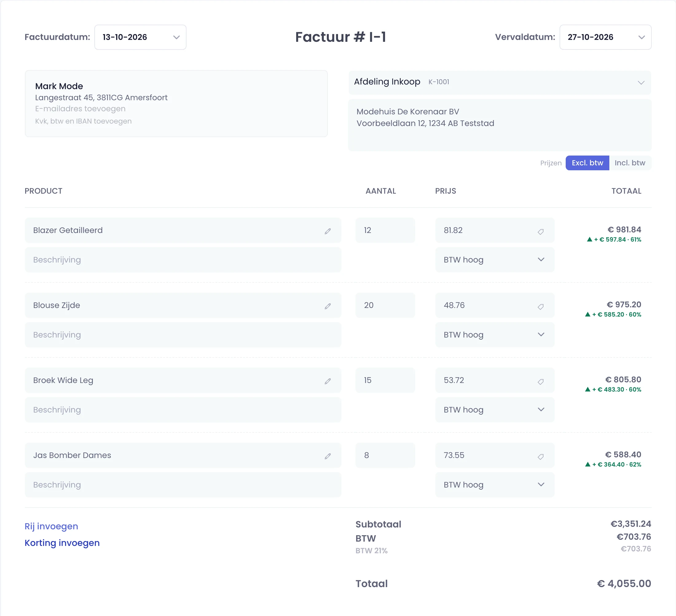The image size is (676, 616).
Task: Click the Modehuis De Korenaar BV address box
Action: 500,125
